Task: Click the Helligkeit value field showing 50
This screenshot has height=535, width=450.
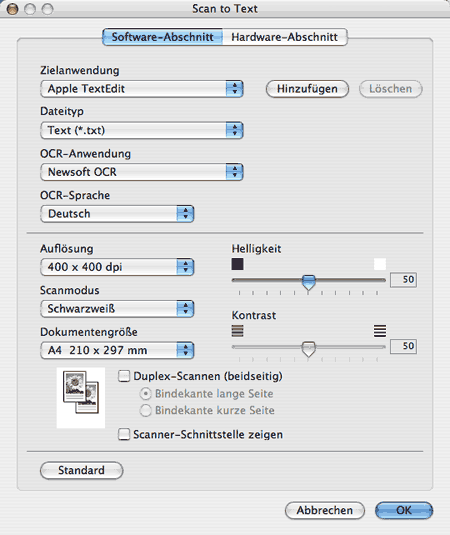Action: coord(403,280)
